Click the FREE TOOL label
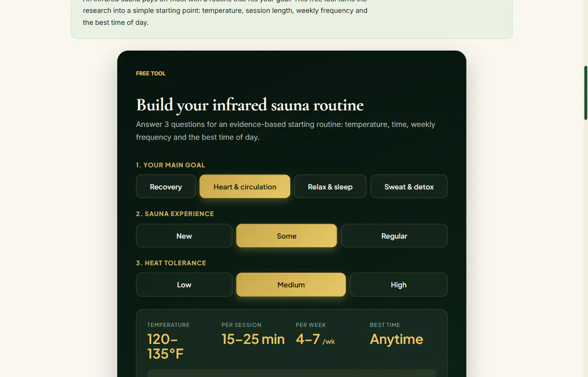The height and width of the screenshot is (377, 588). (151, 74)
